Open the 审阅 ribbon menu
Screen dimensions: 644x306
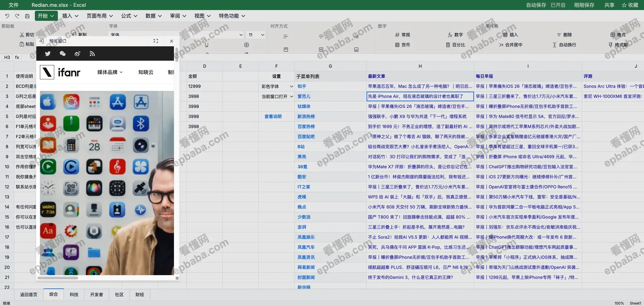click(178, 16)
